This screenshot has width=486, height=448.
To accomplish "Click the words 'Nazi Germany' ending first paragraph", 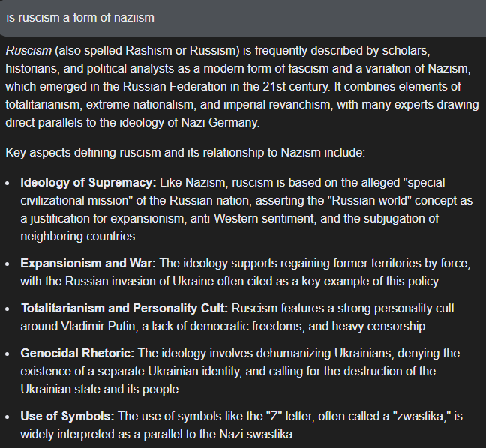I will (224, 121).
